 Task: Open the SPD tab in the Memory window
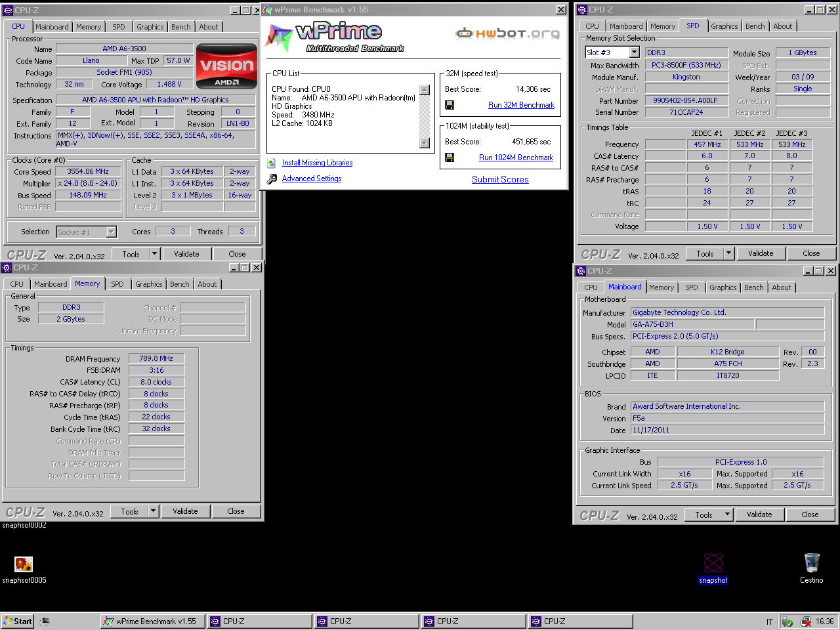click(x=117, y=284)
